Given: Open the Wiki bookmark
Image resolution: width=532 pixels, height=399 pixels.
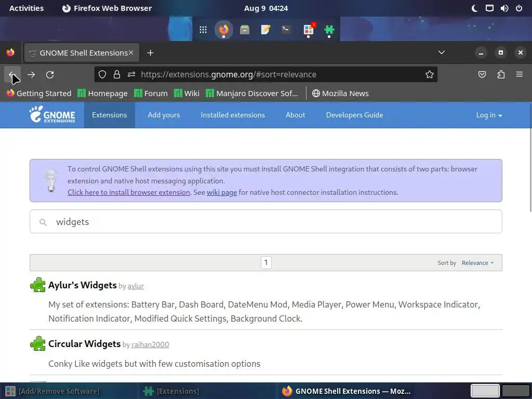Looking at the screenshot, I should click(x=187, y=94).
